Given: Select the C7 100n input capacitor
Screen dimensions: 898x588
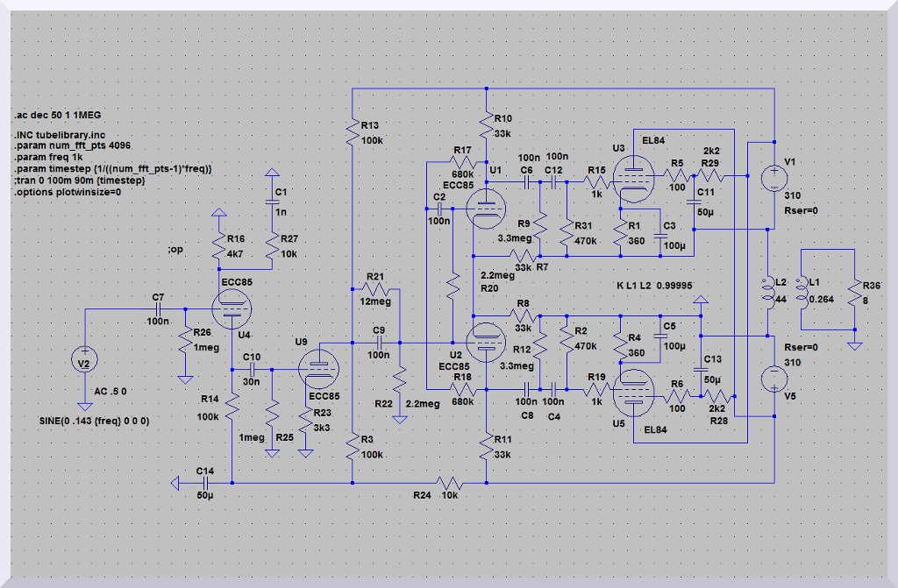Looking at the screenshot, I should pos(159,309).
